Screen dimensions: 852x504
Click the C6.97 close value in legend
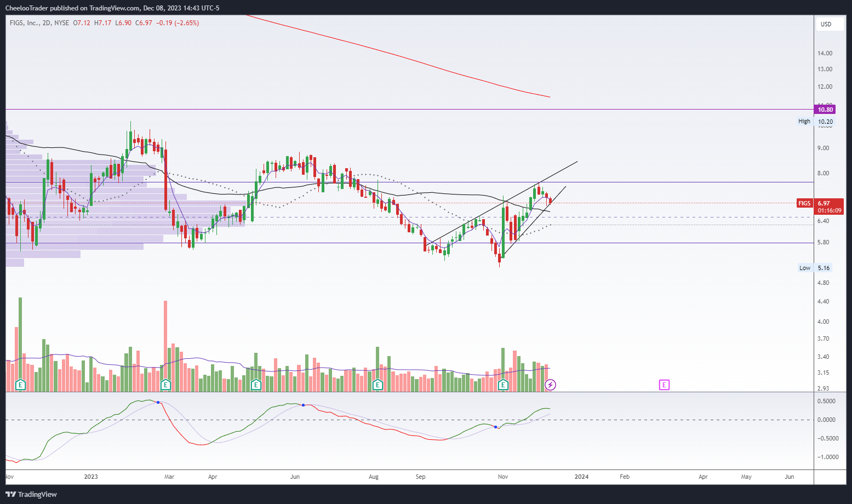pyautogui.click(x=144, y=23)
